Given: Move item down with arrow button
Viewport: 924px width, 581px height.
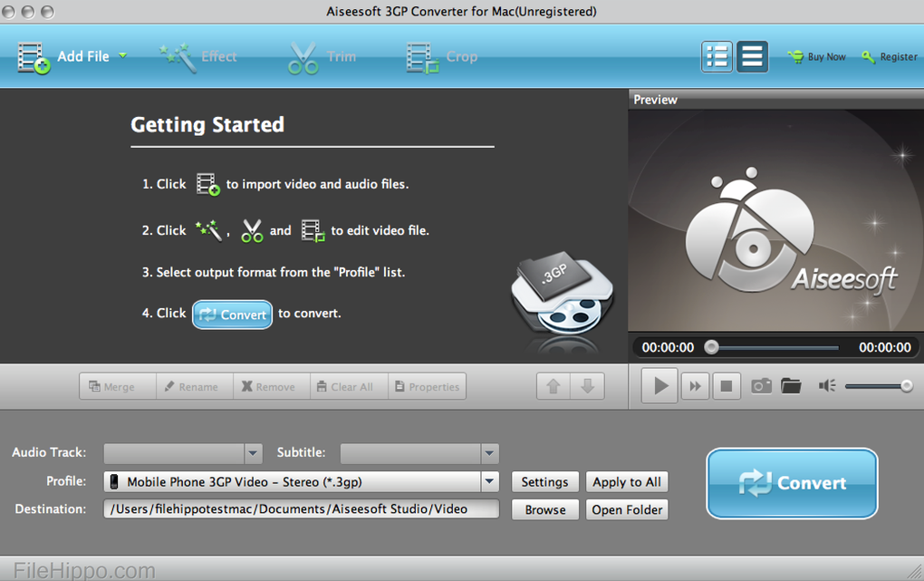Looking at the screenshot, I should tap(587, 386).
